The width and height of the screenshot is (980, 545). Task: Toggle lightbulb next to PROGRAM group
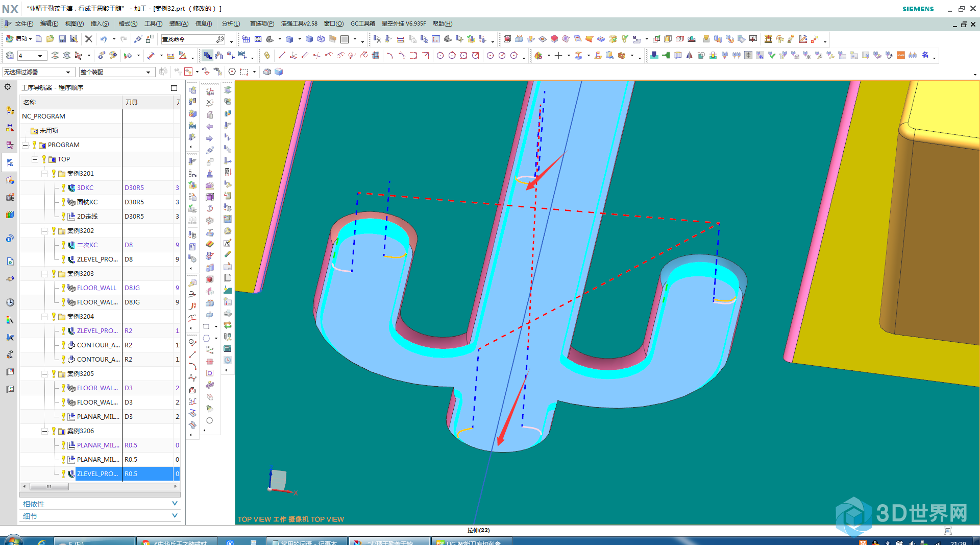(x=34, y=145)
